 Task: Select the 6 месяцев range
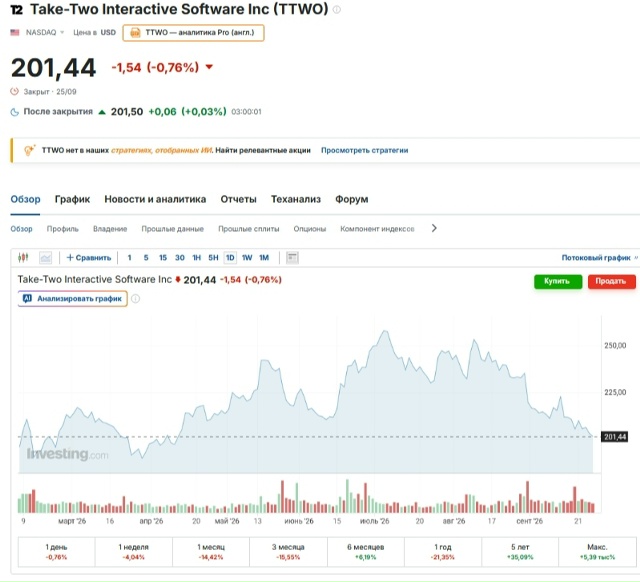pyautogui.click(x=365, y=552)
